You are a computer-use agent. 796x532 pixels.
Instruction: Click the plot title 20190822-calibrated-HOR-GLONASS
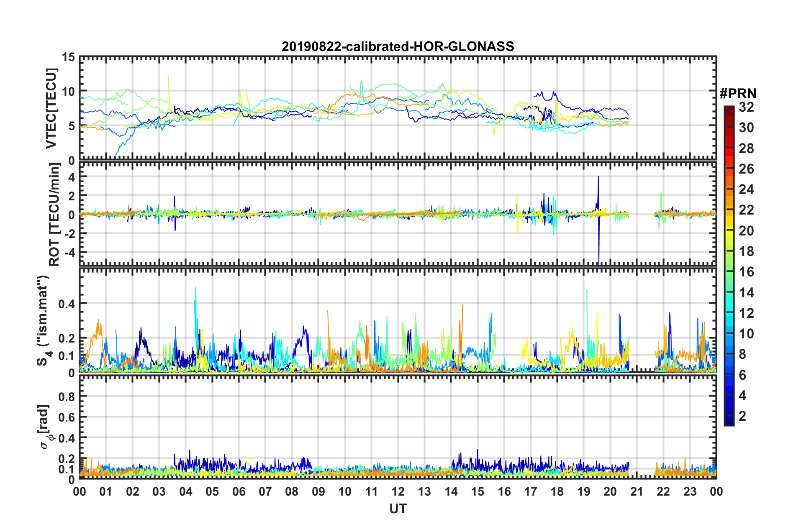point(398,46)
